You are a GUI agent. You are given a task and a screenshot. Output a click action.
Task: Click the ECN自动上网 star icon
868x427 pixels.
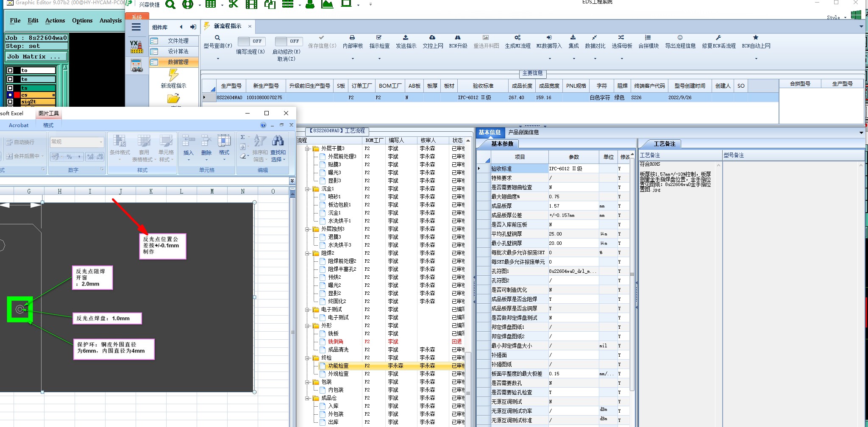[x=756, y=38]
